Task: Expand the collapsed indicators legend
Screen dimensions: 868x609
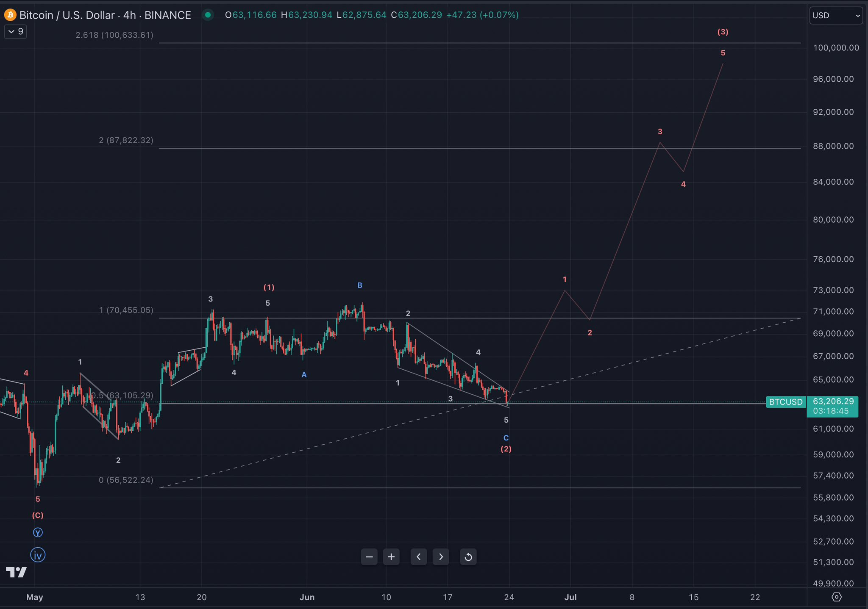Action: pos(16,32)
